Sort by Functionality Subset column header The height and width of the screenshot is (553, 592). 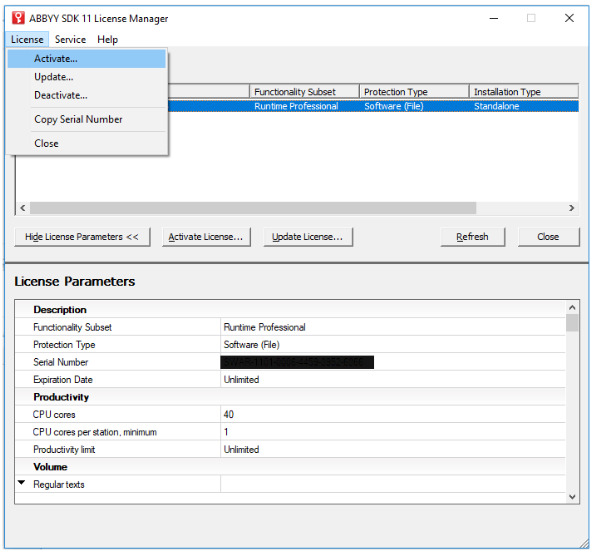coord(304,92)
